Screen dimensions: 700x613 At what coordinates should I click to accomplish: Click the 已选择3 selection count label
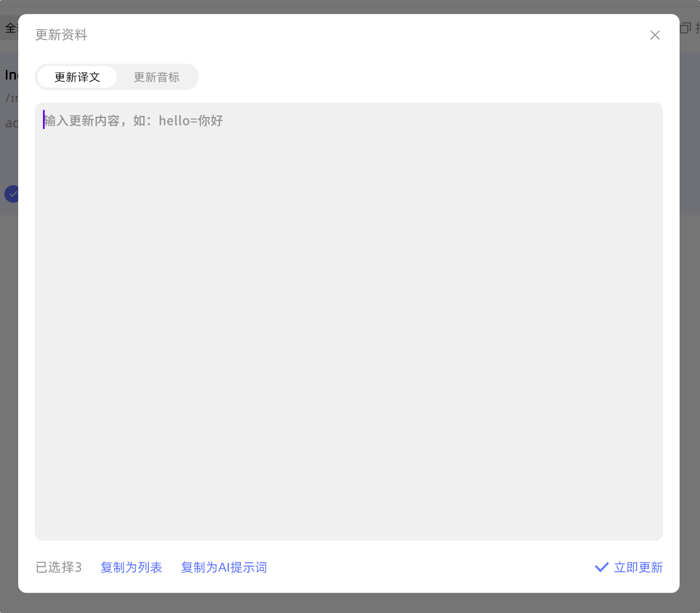point(58,567)
